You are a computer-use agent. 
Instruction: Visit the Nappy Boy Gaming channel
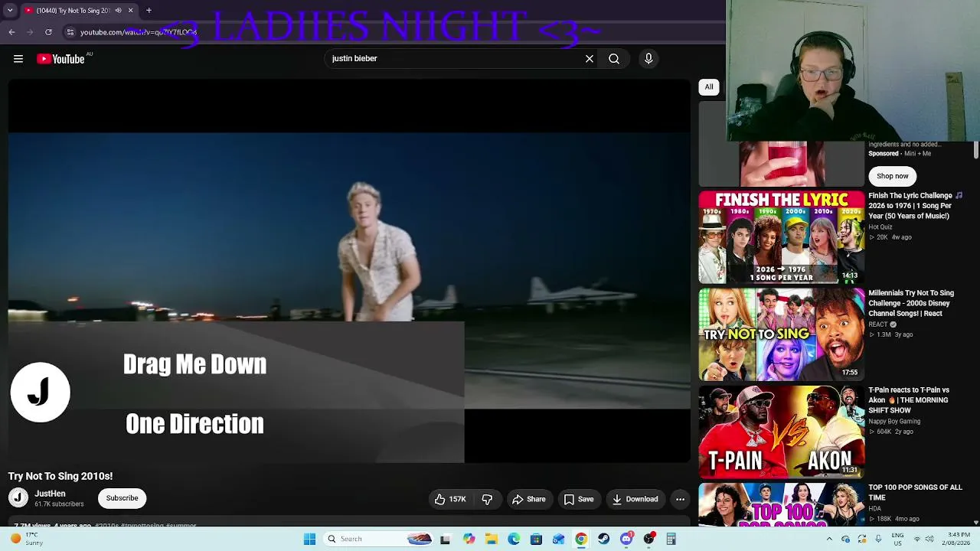(894, 422)
